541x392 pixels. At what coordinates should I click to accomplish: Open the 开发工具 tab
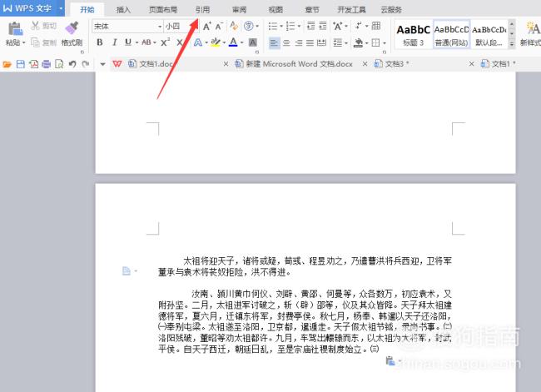351,10
